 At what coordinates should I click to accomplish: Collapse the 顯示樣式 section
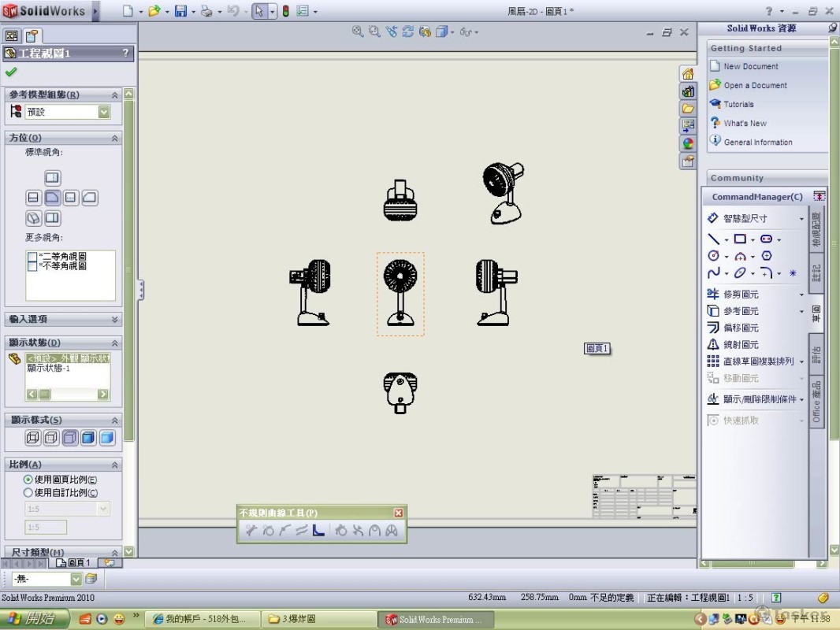click(x=115, y=421)
